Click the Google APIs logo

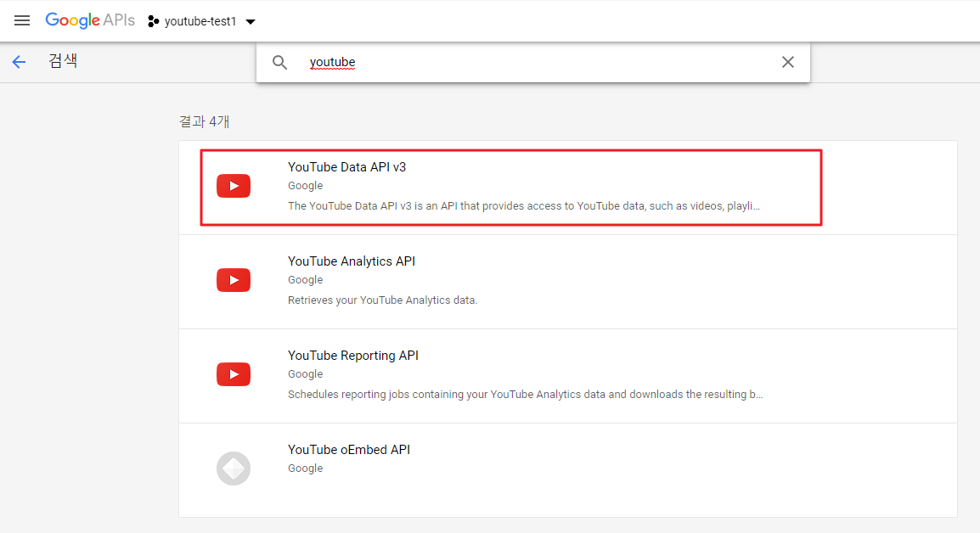pos(90,20)
